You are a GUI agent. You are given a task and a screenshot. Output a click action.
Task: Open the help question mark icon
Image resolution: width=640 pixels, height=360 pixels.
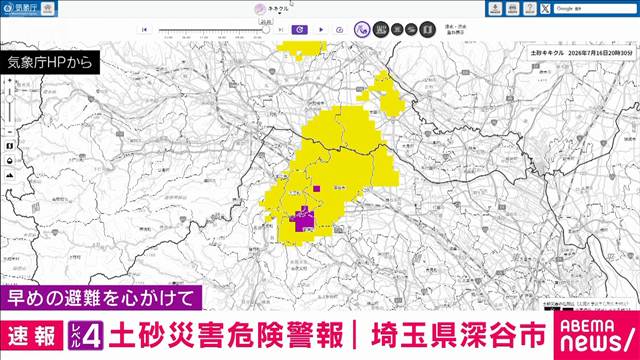(x=530, y=8)
